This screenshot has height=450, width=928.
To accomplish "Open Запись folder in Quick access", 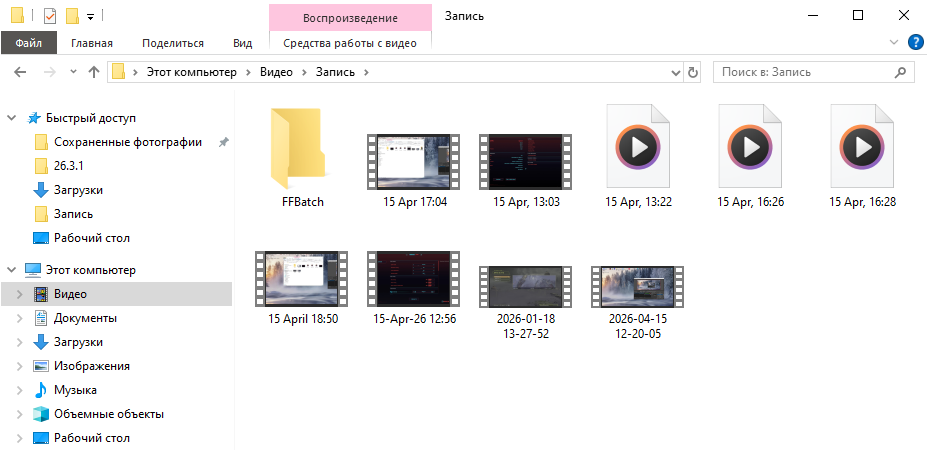I will tap(73, 214).
